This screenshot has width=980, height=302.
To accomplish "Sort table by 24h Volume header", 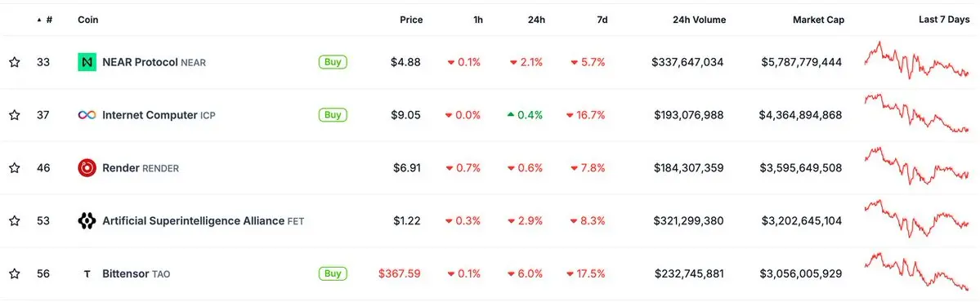I will click(700, 20).
